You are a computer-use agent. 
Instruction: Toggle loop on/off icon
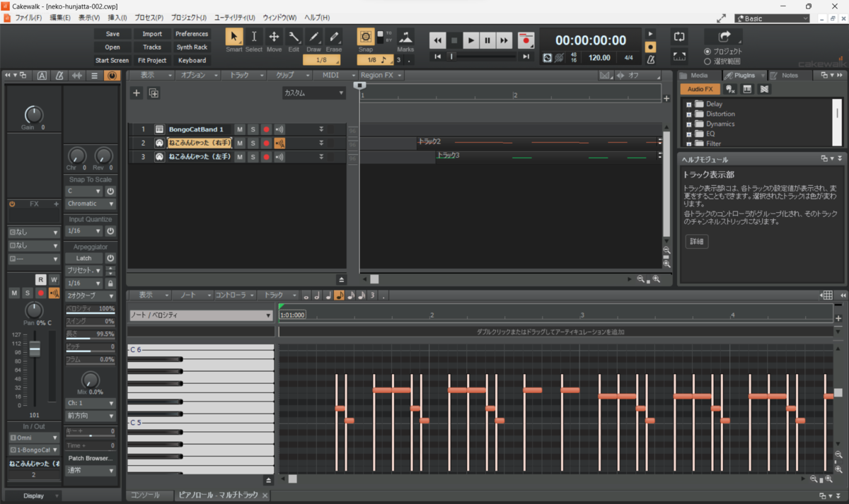coord(679,36)
